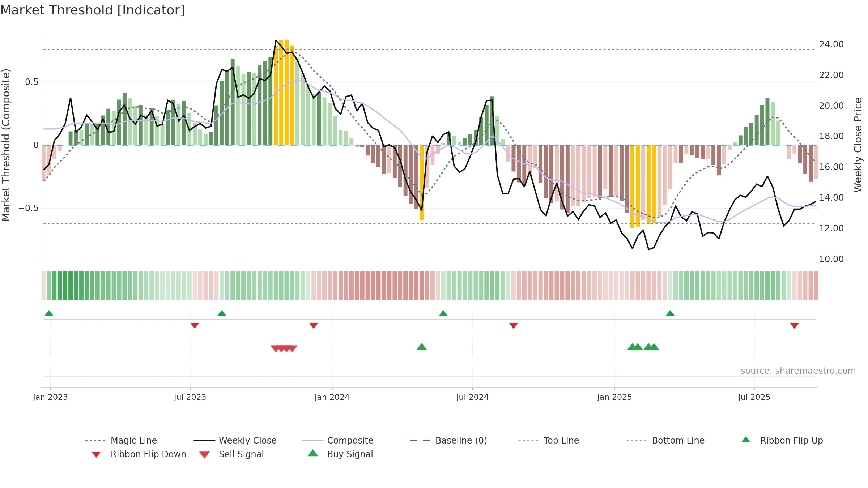Click the Baseline (0) legend entry
868x488 pixels.
click(x=448, y=440)
